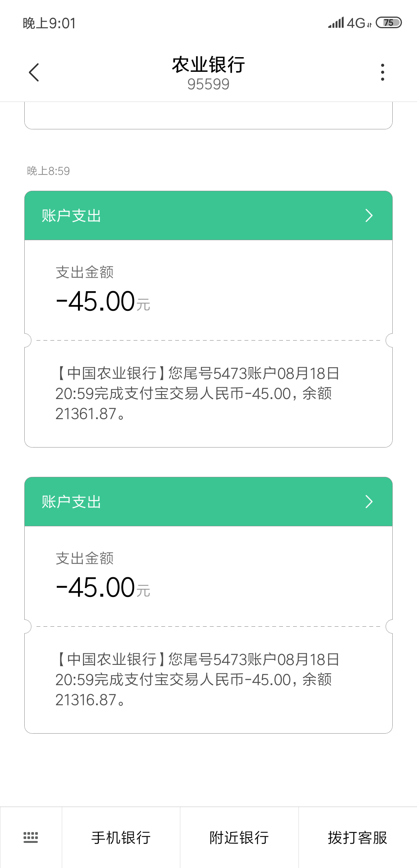Screen dimensions: 417x868
Task: Expand first 账户支出 card chevron
Action: point(369,215)
